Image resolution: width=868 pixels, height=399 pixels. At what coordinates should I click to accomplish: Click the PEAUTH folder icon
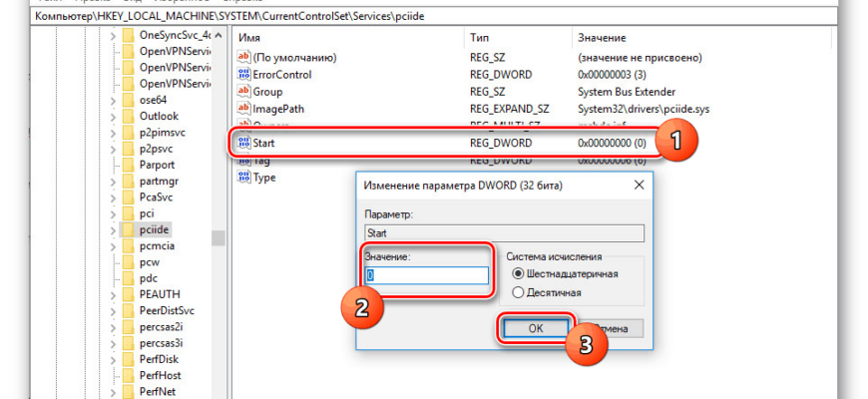tap(129, 294)
